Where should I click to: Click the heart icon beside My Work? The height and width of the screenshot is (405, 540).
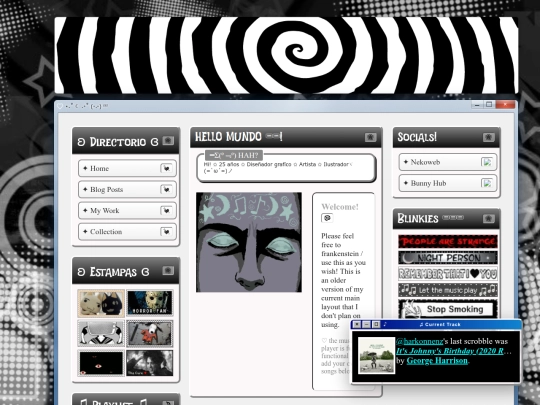pyautogui.click(x=166, y=210)
